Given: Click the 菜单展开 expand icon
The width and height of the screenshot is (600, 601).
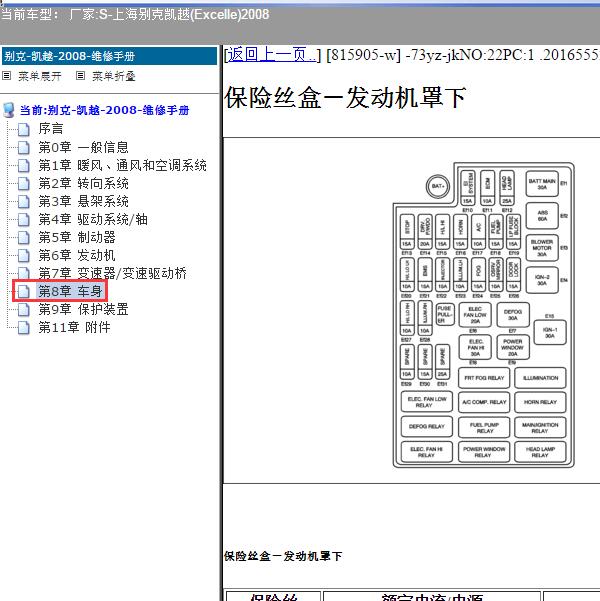Looking at the screenshot, I should point(7,76).
